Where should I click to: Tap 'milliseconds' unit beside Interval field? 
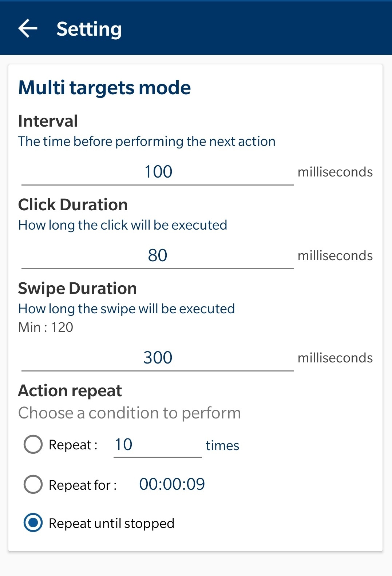tap(335, 172)
